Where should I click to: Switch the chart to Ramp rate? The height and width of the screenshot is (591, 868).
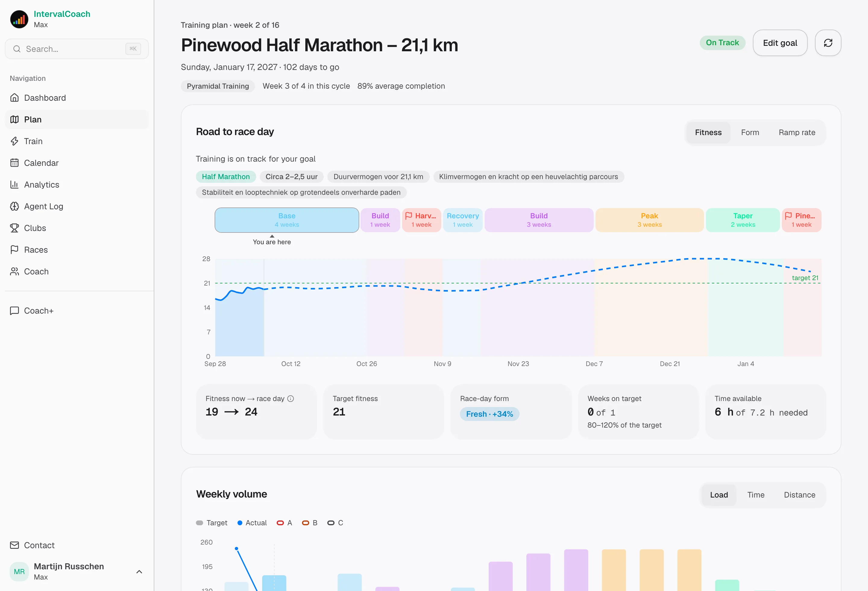pos(797,133)
